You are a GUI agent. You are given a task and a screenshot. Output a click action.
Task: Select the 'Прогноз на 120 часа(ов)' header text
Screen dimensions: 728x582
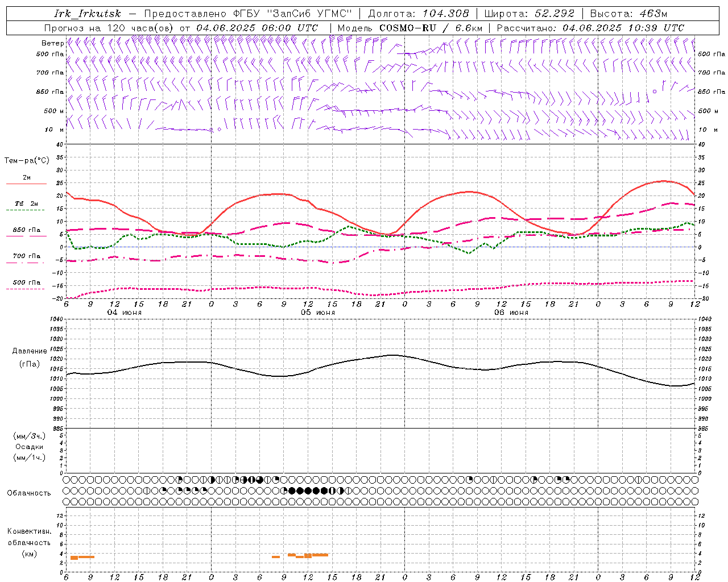[x=109, y=28]
